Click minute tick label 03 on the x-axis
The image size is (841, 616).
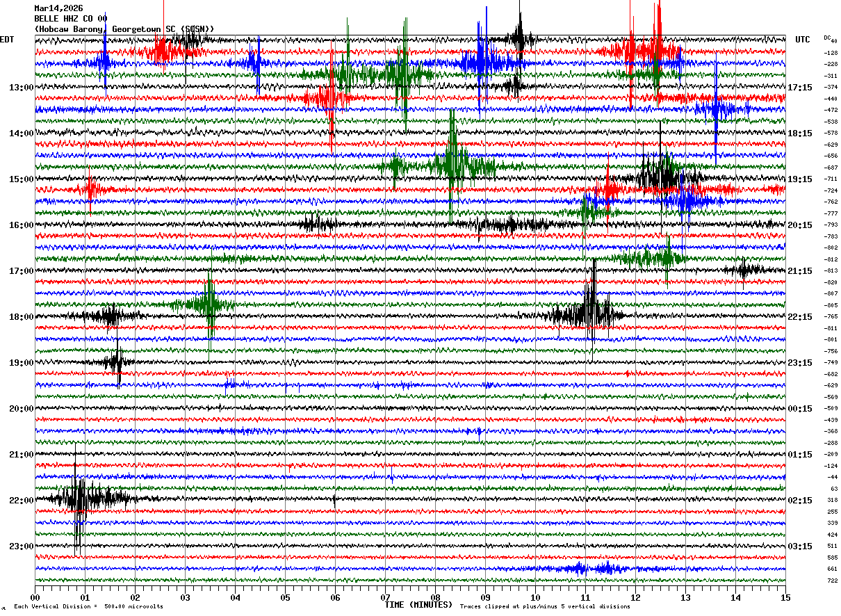(x=185, y=597)
